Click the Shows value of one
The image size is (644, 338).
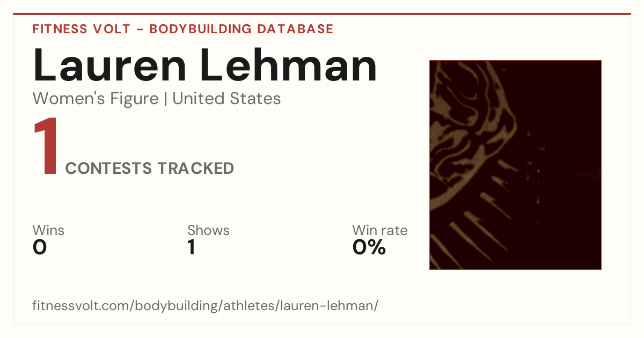click(191, 247)
